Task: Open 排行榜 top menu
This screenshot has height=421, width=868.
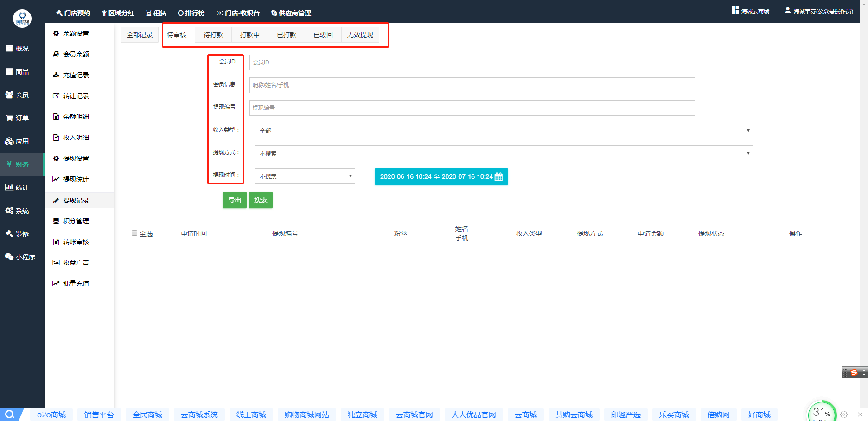Action: click(191, 13)
